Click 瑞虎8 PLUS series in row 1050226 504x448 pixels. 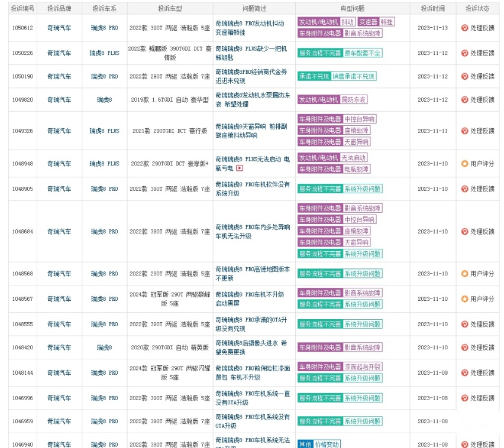(104, 53)
